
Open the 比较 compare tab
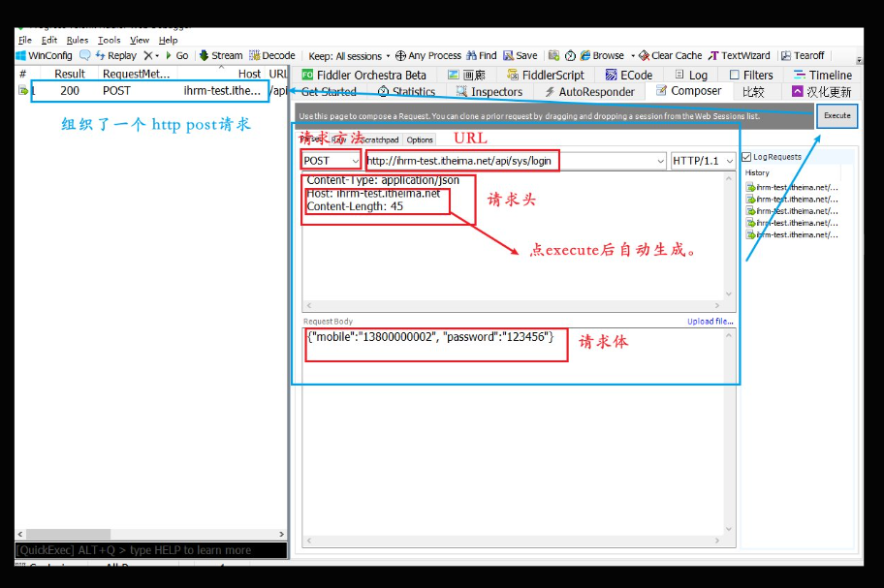click(753, 92)
